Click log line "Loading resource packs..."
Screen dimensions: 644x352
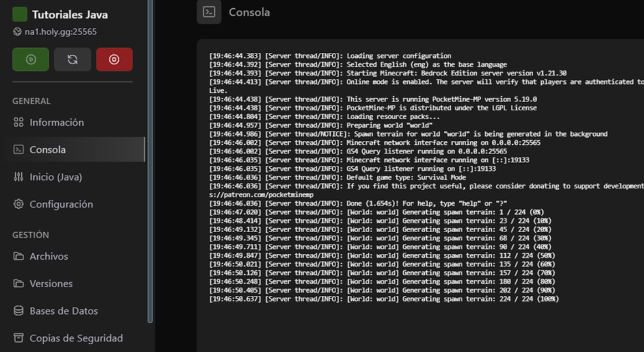(325, 116)
